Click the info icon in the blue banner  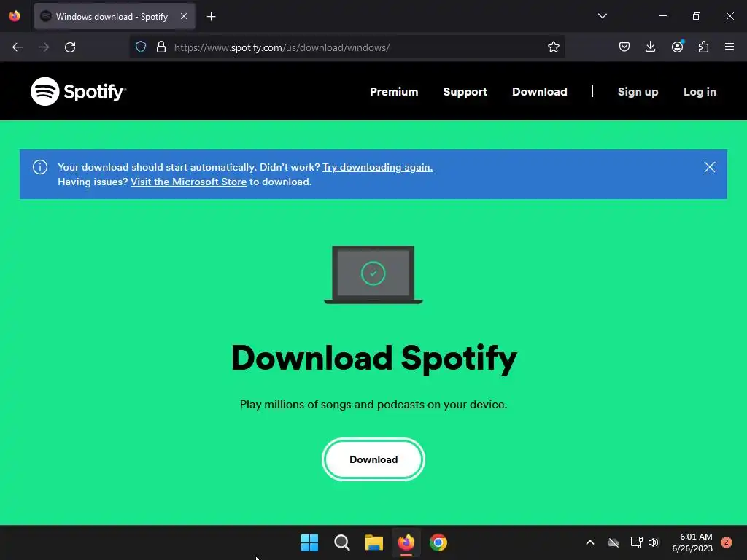tap(40, 167)
